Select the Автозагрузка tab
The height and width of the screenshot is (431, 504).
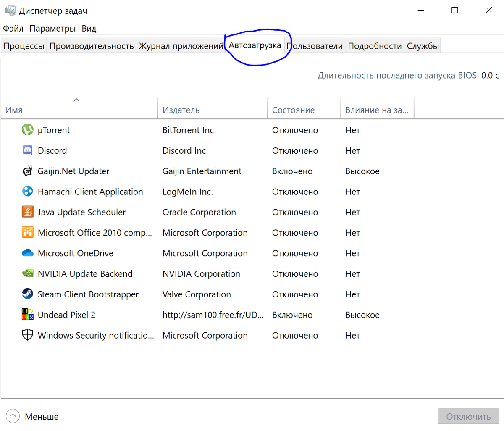tap(255, 45)
